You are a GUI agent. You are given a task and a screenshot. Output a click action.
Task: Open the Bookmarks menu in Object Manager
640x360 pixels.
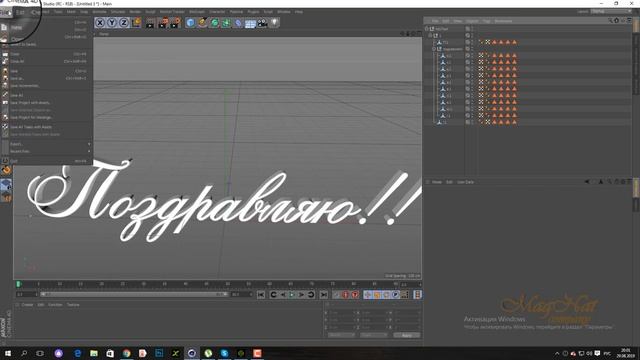(503, 21)
